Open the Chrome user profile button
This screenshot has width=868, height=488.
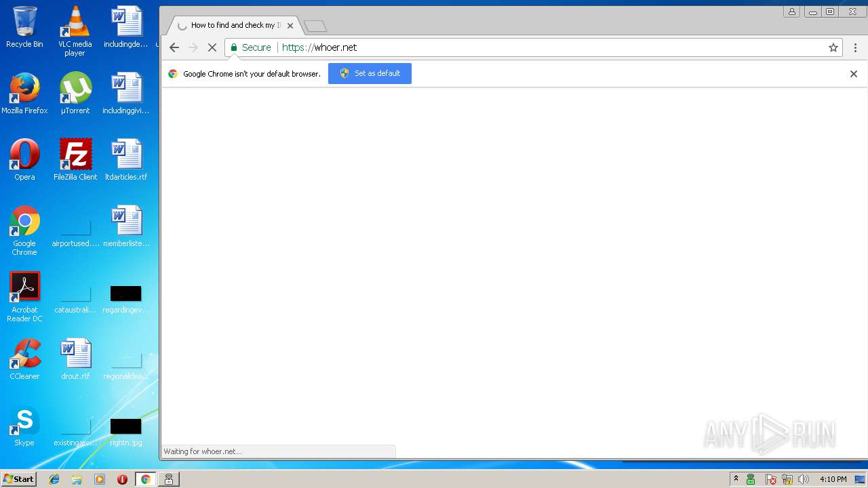point(791,12)
